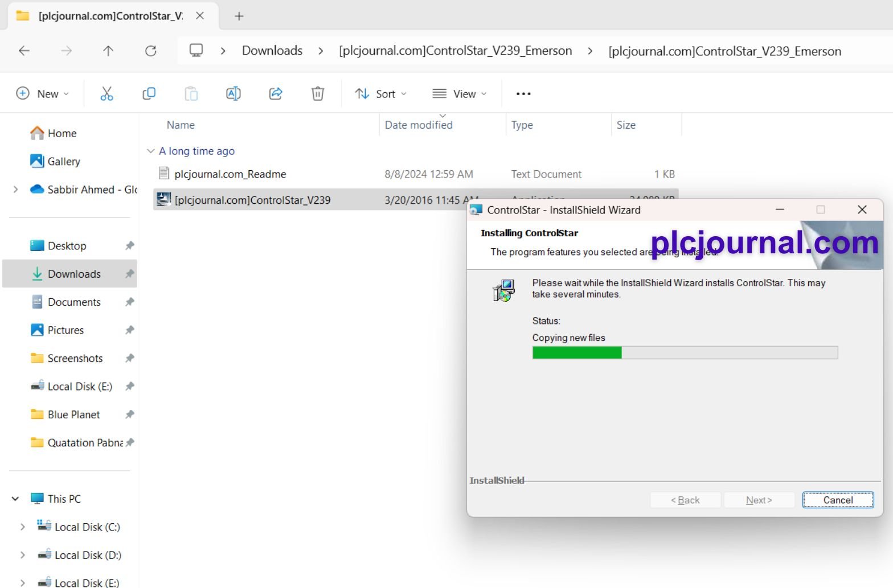Select This PC in the sidebar
The width and height of the screenshot is (893, 588).
pyautogui.click(x=56, y=499)
